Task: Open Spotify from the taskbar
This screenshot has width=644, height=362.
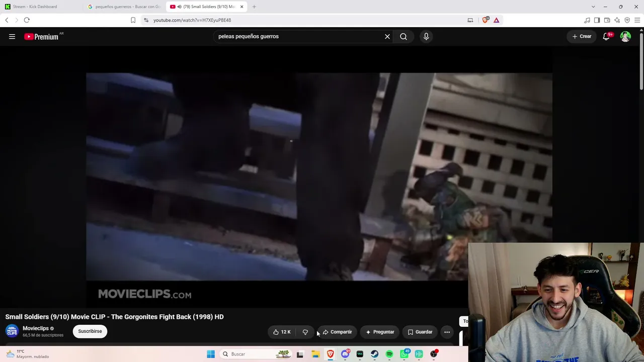Action: click(389, 354)
